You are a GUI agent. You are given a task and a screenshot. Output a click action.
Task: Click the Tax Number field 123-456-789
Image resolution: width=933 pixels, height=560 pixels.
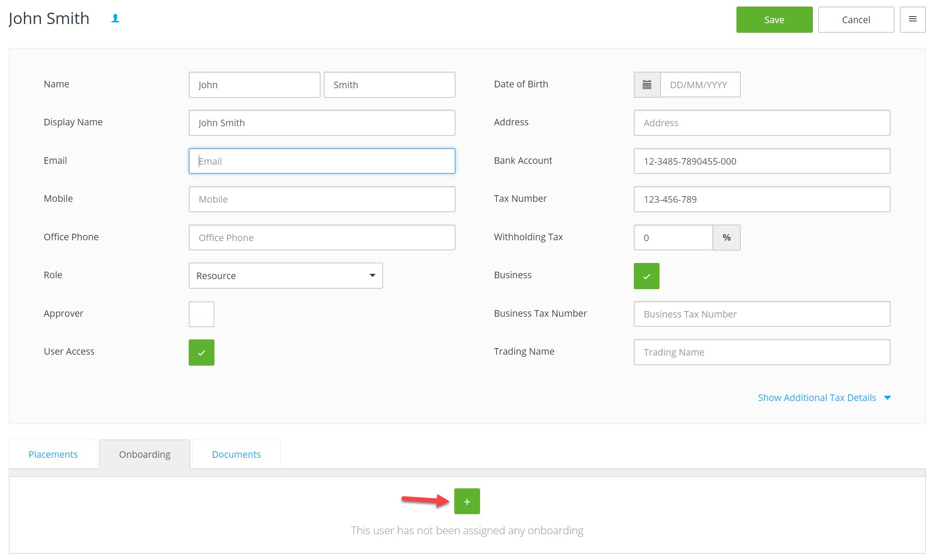[762, 199]
